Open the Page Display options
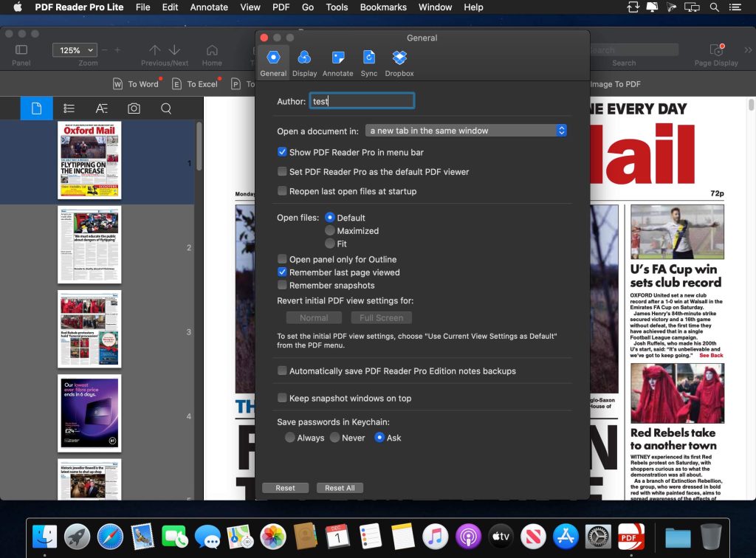The image size is (756, 558). [x=715, y=50]
